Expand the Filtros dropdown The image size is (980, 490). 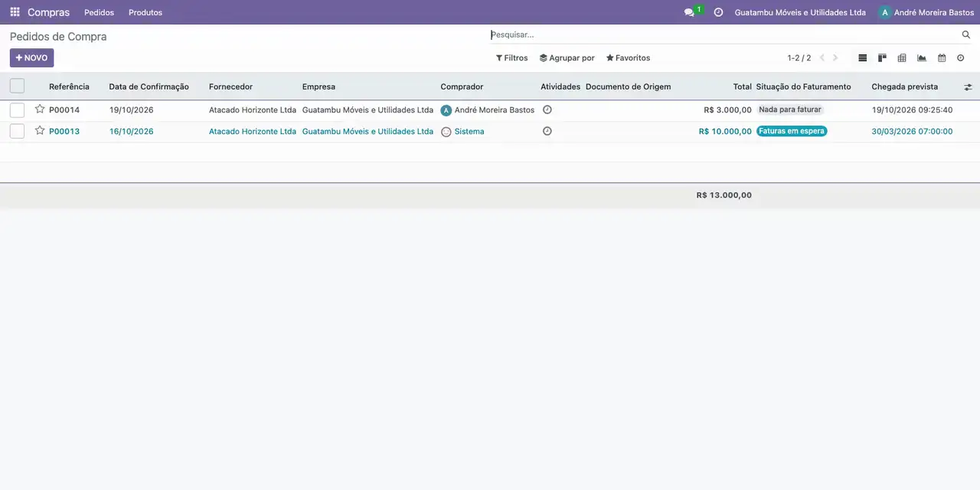[511, 57]
